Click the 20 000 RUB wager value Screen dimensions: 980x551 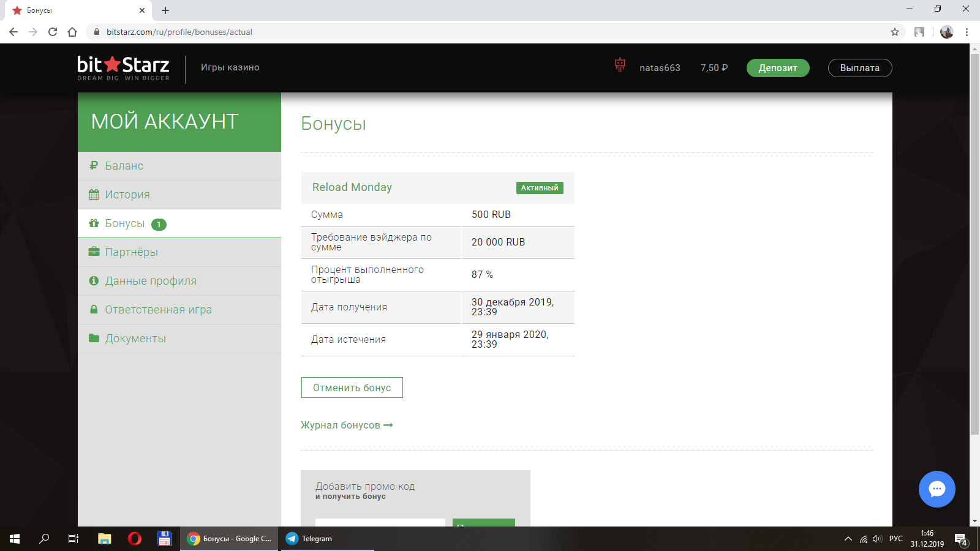pos(498,242)
